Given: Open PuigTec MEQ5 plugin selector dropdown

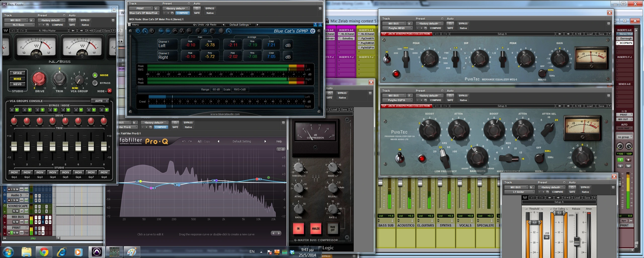Looking at the screenshot, I should pyautogui.click(x=397, y=28).
